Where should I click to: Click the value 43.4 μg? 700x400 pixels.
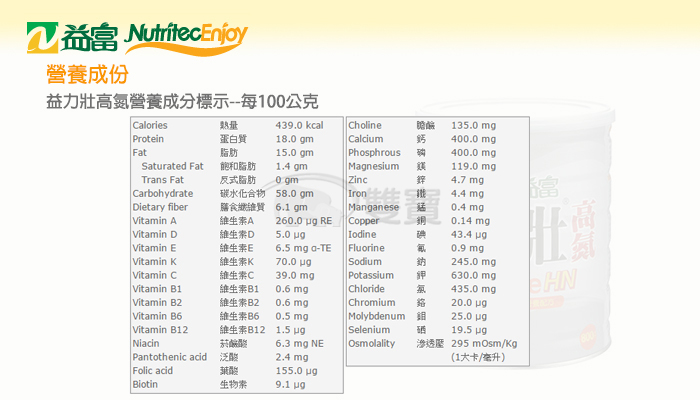[x=469, y=235]
